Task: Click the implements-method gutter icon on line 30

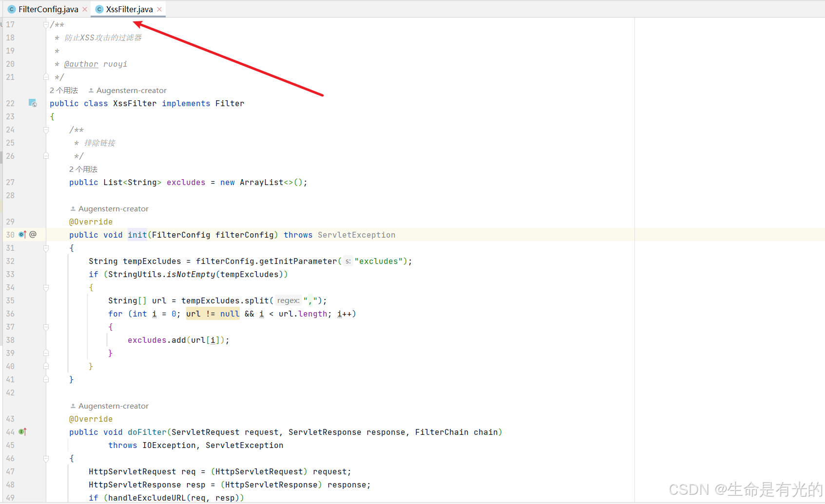Action: tap(22, 234)
